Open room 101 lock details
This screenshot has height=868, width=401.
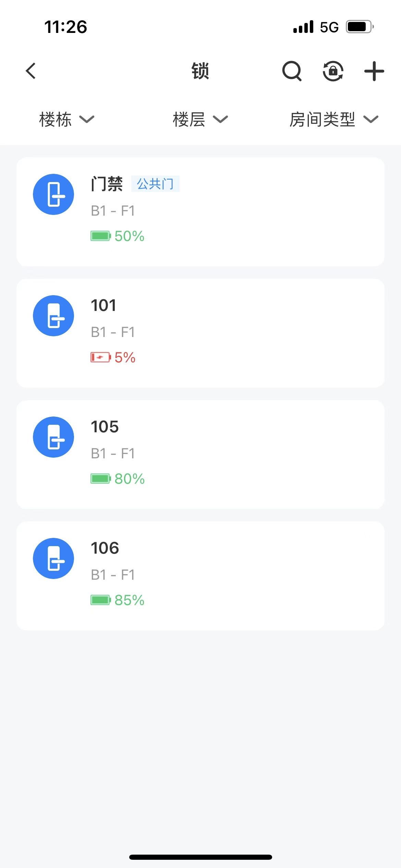coord(240,333)
